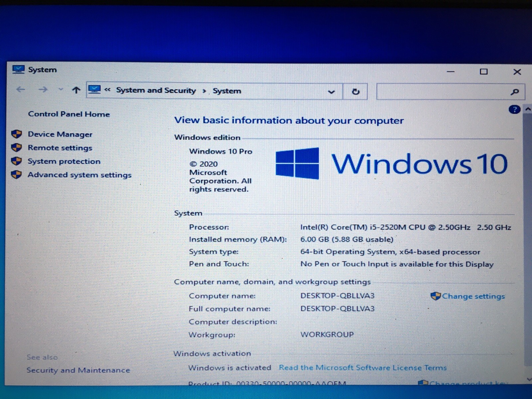Go to Control Panel Home
This screenshot has width=532, height=399.
69,114
